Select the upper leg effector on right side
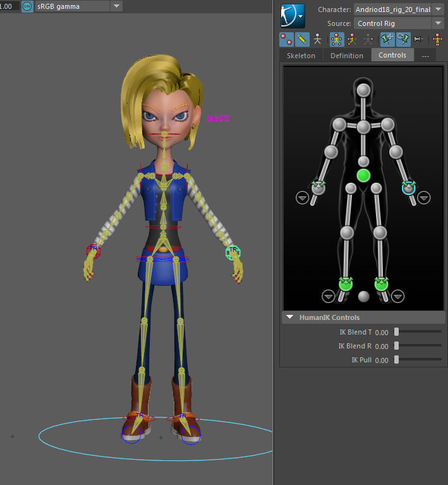Screen dimensions: 448x485 click(376, 188)
